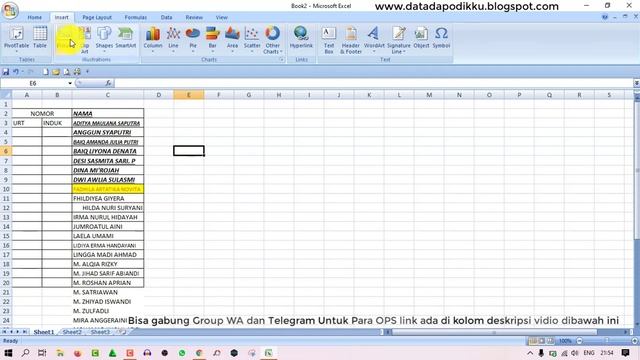This screenshot has width=640, height=360.
Task: Open the Other Charts dropdown
Action: (x=272, y=39)
